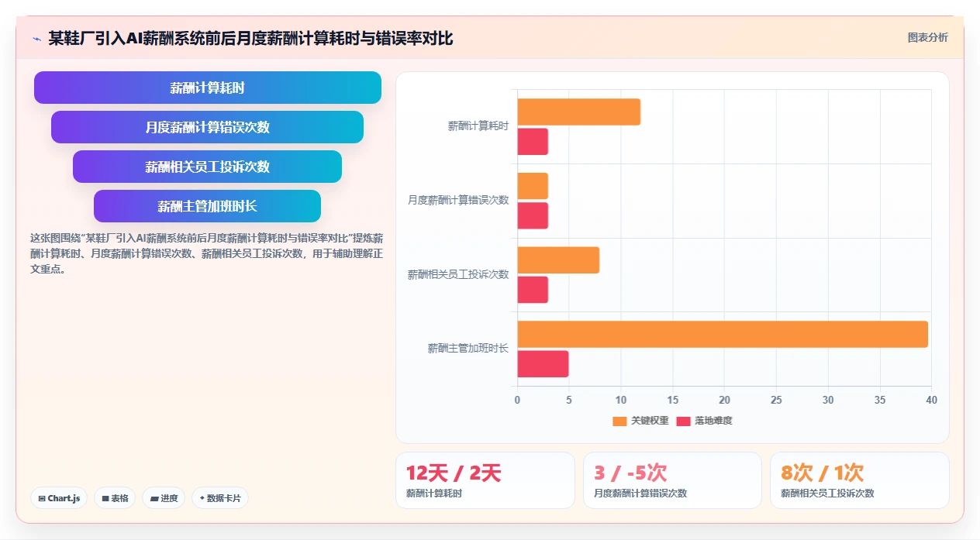Click the red bar for 薪酬计算耗时

(533, 142)
